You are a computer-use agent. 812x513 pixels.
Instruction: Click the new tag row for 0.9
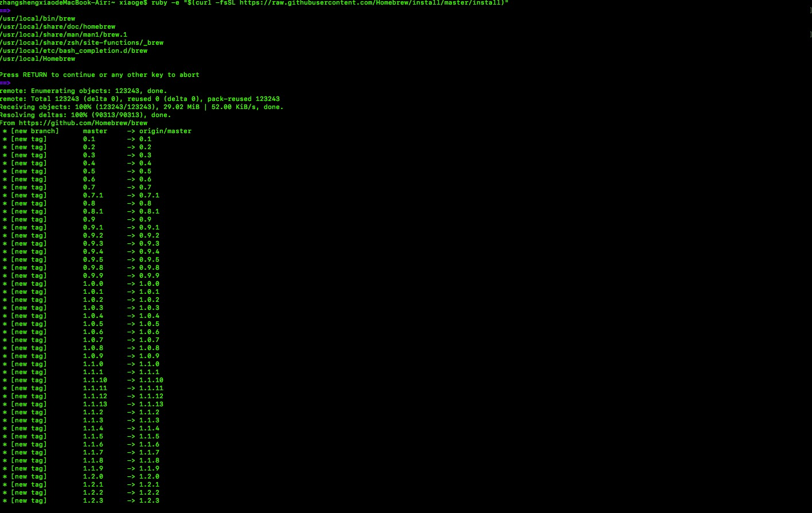(x=77, y=219)
